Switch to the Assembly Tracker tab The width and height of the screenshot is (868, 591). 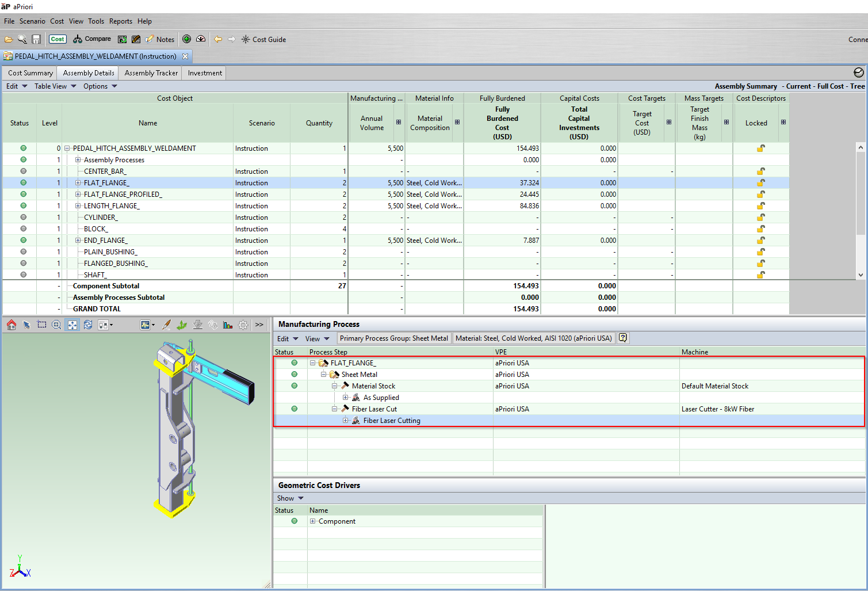pos(151,73)
